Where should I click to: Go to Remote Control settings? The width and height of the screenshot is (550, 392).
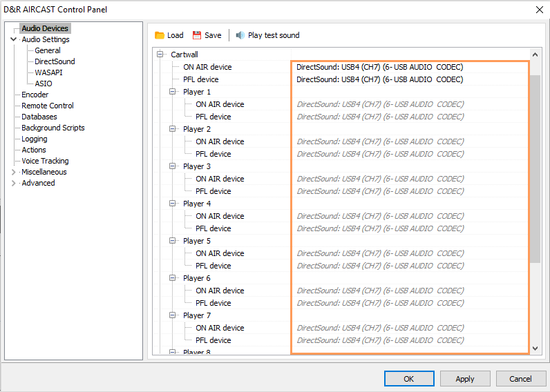coord(47,106)
